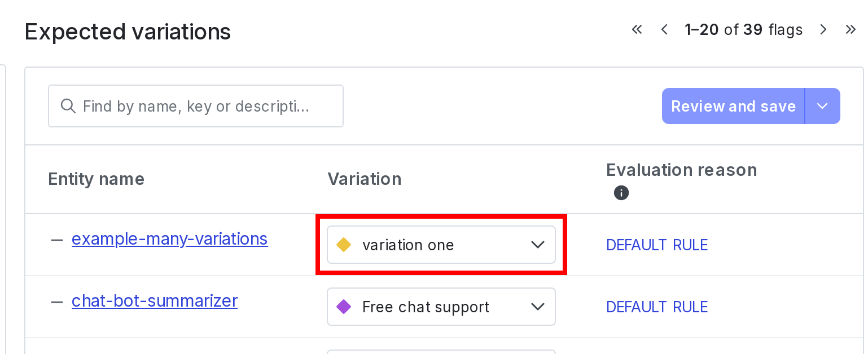The image size is (868, 354).
Task: Click DEFAULT RULE for example-many-variations
Action: tap(657, 245)
